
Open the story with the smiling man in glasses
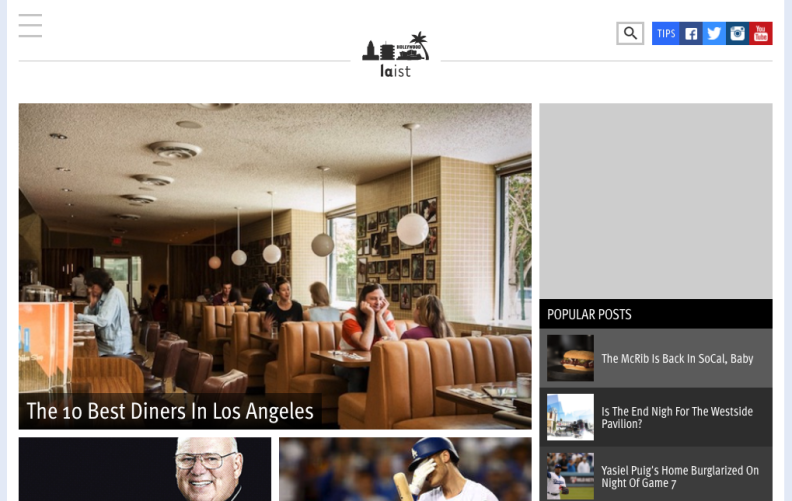pyautogui.click(x=145, y=469)
